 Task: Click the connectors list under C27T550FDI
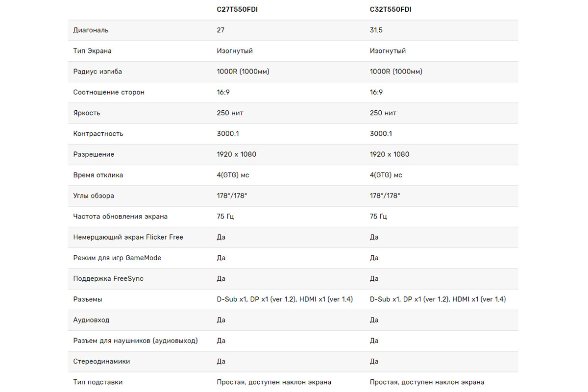click(x=285, y=299)
